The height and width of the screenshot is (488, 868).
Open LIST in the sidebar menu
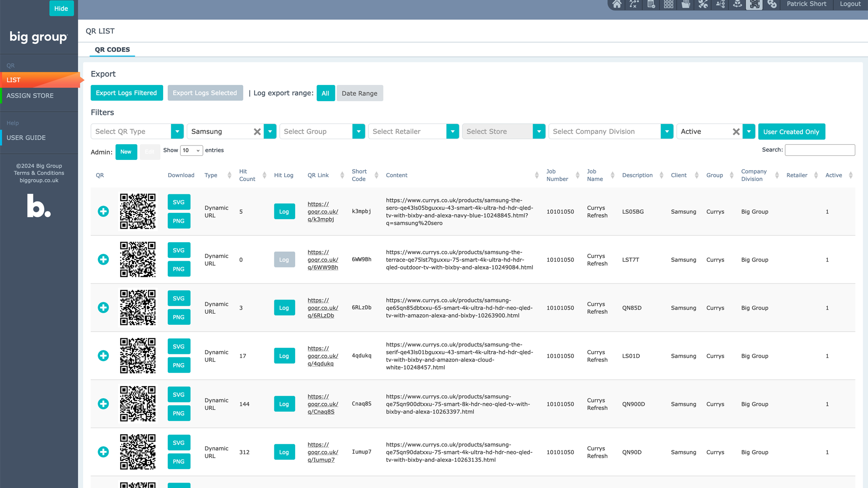[40, 80]
